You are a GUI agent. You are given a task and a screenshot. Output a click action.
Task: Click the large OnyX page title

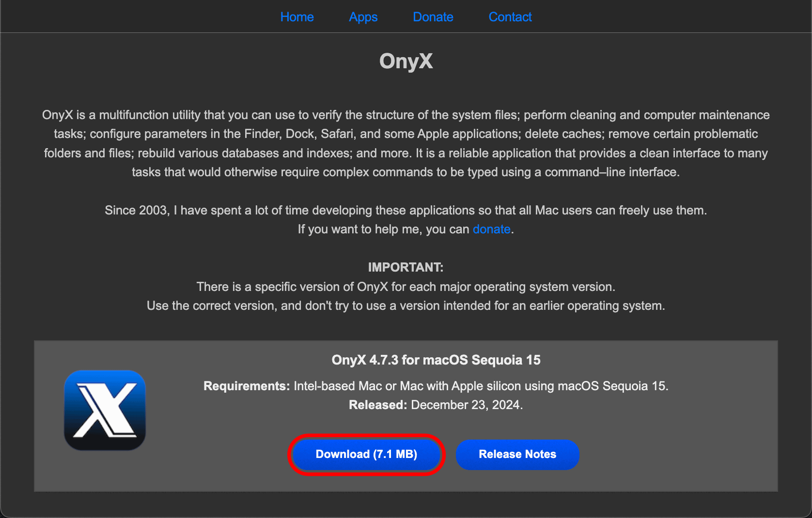click(406, 61)
